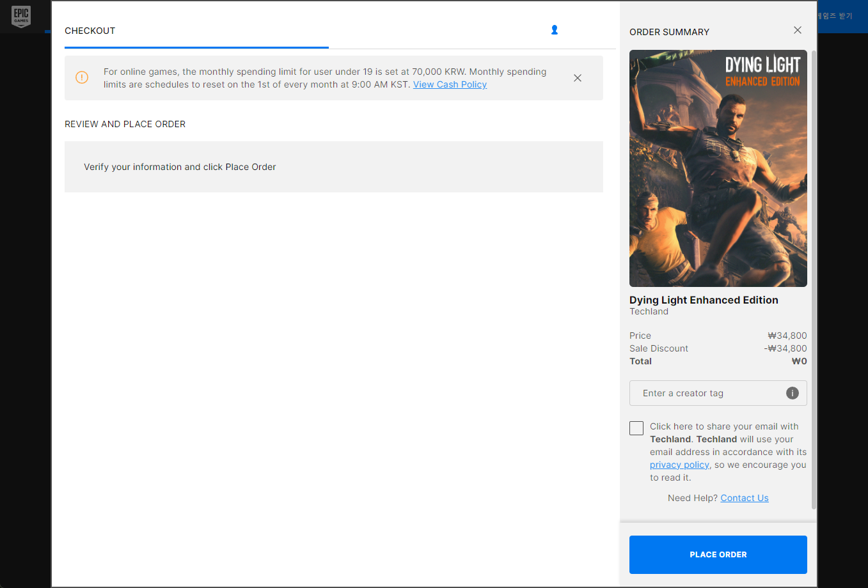The image size is (868, 588).
Task: Click the -₩34,800 Sale Discount value
Action: (785, 348)
